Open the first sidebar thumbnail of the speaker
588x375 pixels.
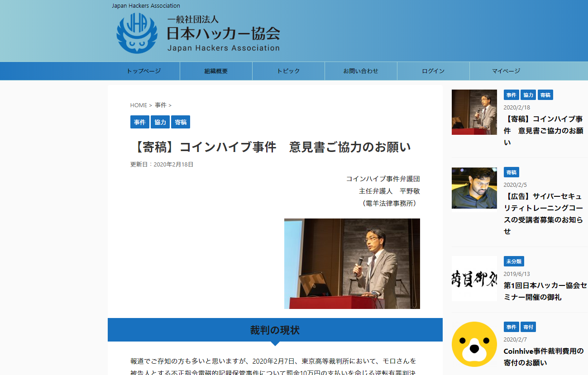click(x=474, y=112)
